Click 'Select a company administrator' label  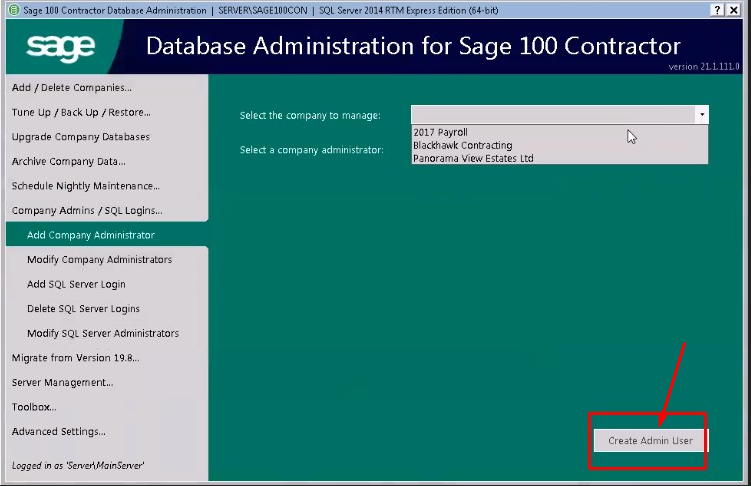tap(312, 150)
